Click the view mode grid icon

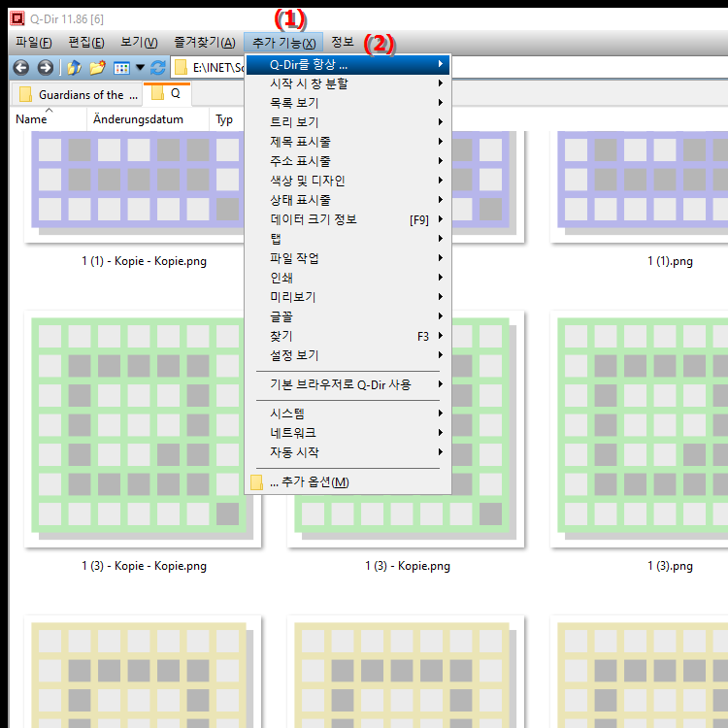[x=121, y=68]
